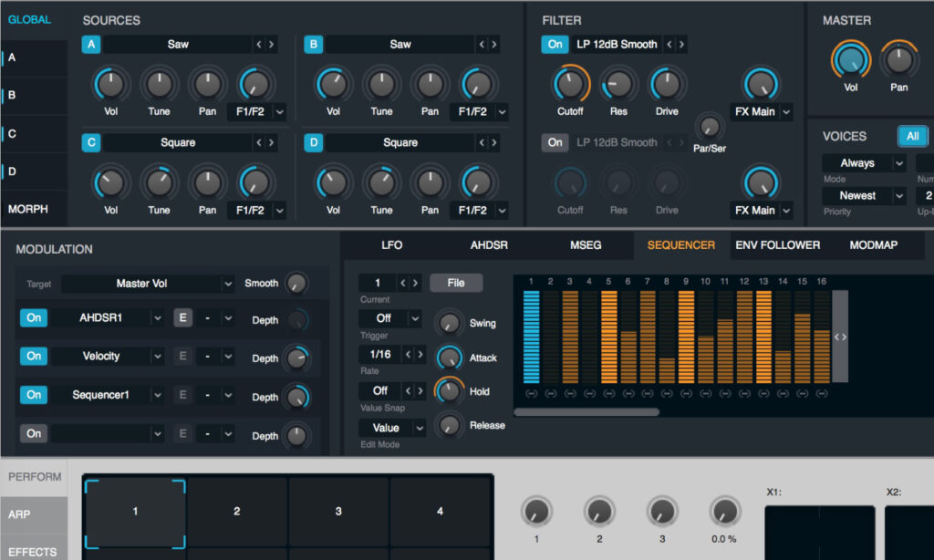Switch to the MODMAP tab
The image size is (934, 560).
coord(873,245)
